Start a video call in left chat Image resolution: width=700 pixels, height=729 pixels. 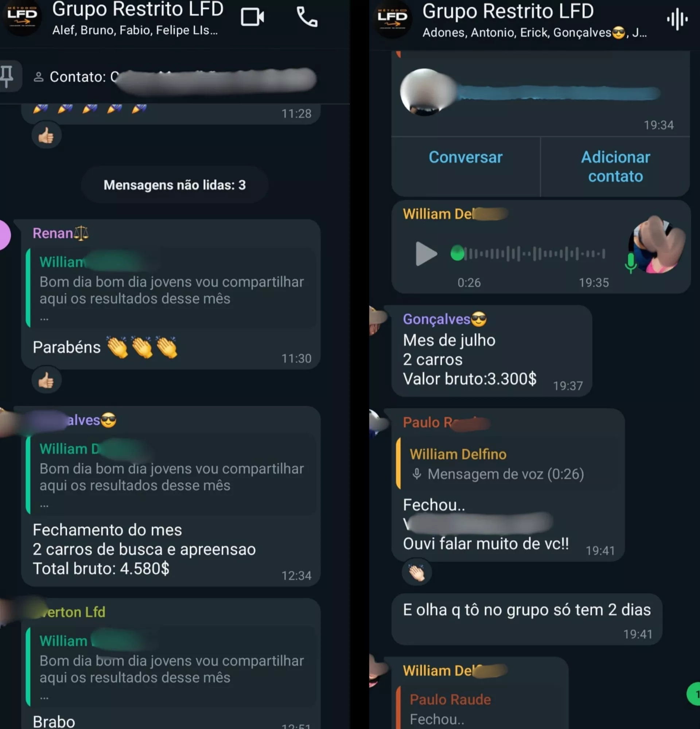[x=252, y=17]
